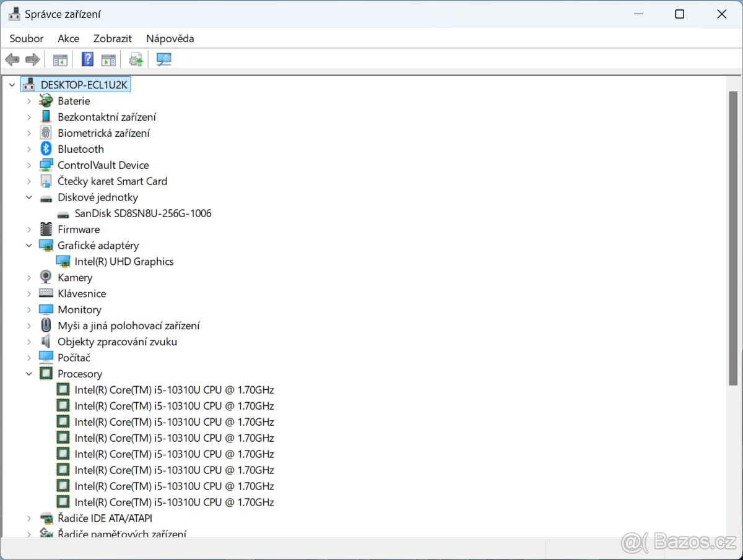Image resolution: width=743 pixels, height=560 pixels.
Task: Select the Bluetooth device category icon
Action: pos(46,149)
